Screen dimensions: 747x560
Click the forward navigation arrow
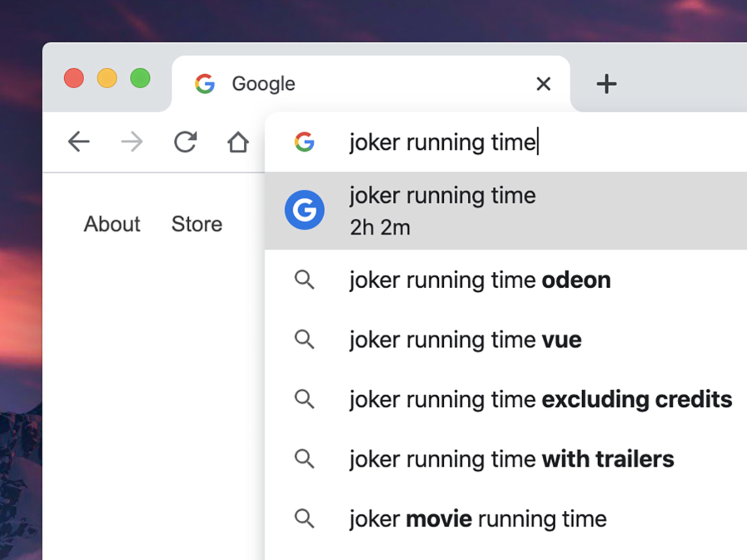point(132,142)
